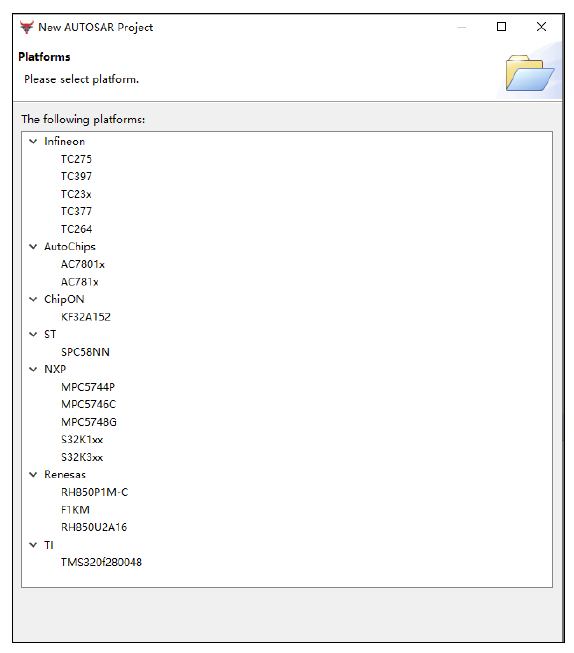Select the TC264 platform
The width and height of the screenshot is (574, 653).
76,229
